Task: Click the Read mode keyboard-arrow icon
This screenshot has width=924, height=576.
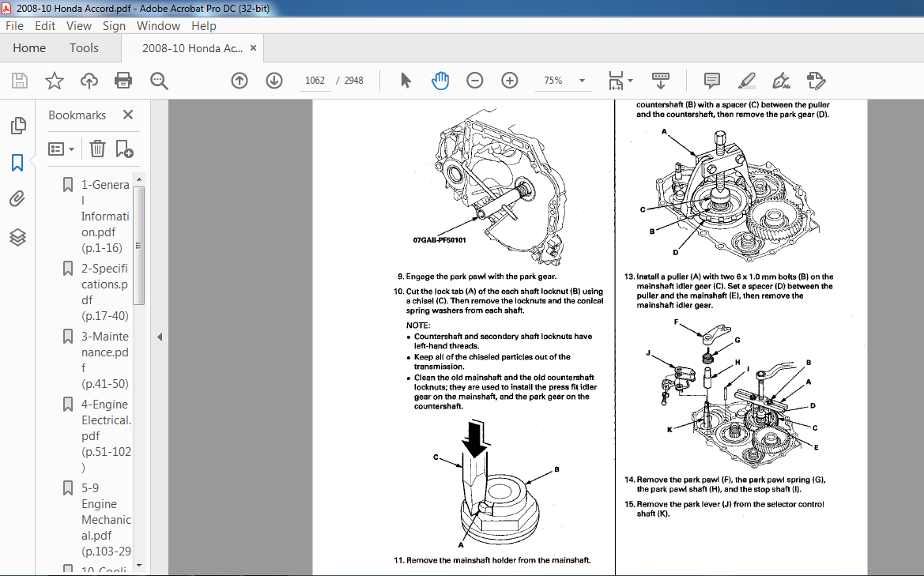Action: coord(661,81)
